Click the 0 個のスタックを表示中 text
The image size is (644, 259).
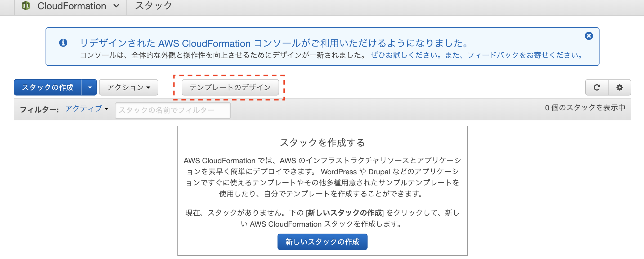(x=585, y=108)
